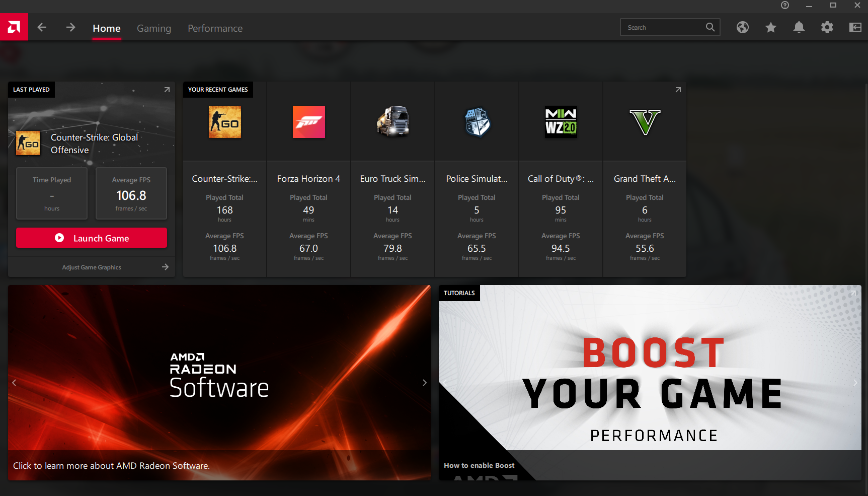Click the Average FPS 106.8 tile
The height and width of the screenshot is (496, 868).
[131, 193]
